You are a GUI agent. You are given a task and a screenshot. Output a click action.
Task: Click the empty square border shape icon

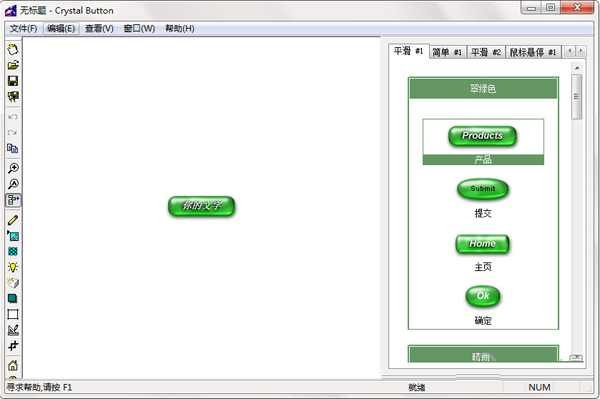13,314
